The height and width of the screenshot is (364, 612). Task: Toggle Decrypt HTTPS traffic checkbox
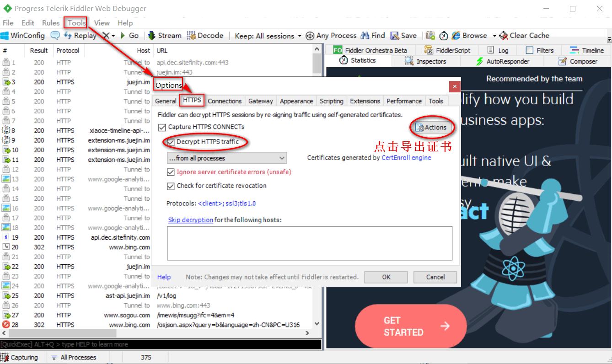[x=171, y=142]
